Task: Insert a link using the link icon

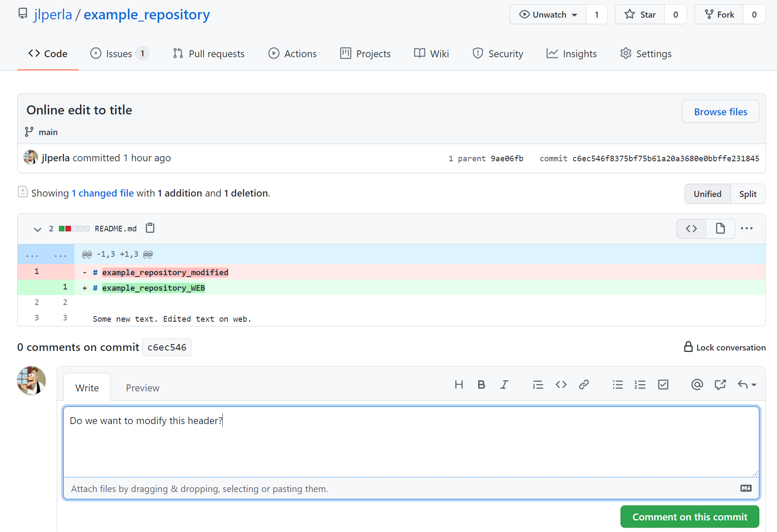Action: tap(584, 384)
